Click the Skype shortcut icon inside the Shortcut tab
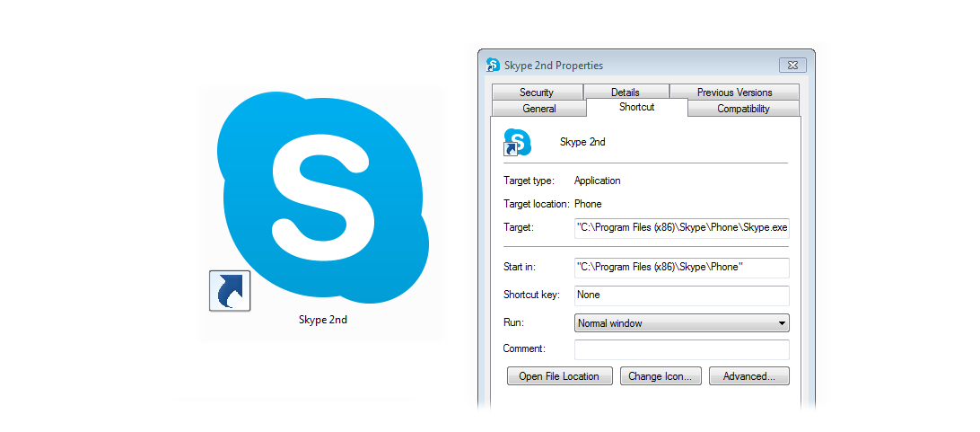This screenshot has width=980, height=432. 518,142
